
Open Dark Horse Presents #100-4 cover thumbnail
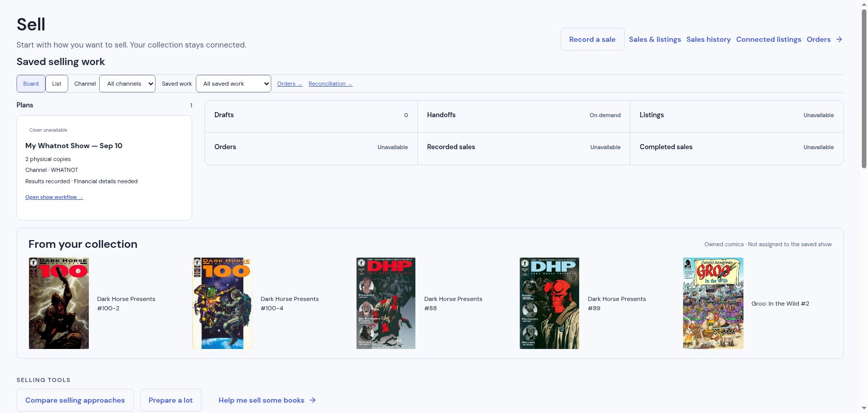pos(222,303)
